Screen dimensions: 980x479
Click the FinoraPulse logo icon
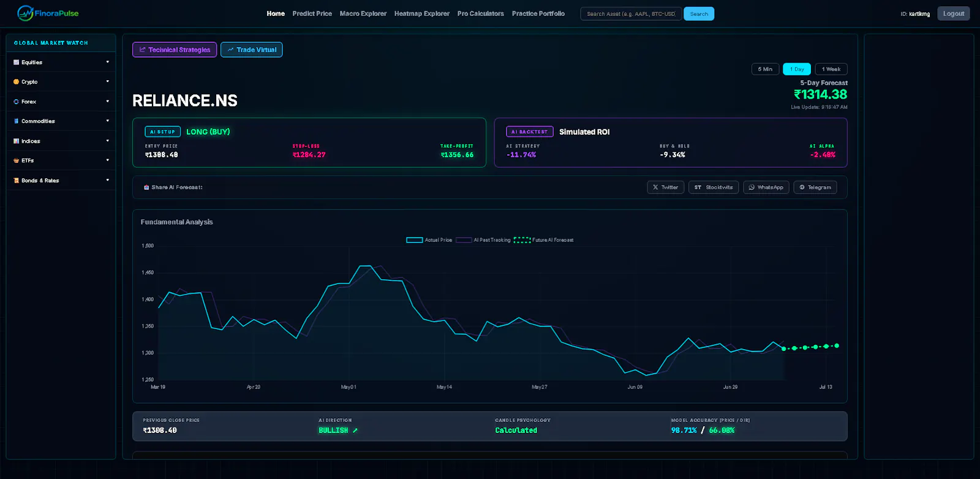(x=25, y=13)
